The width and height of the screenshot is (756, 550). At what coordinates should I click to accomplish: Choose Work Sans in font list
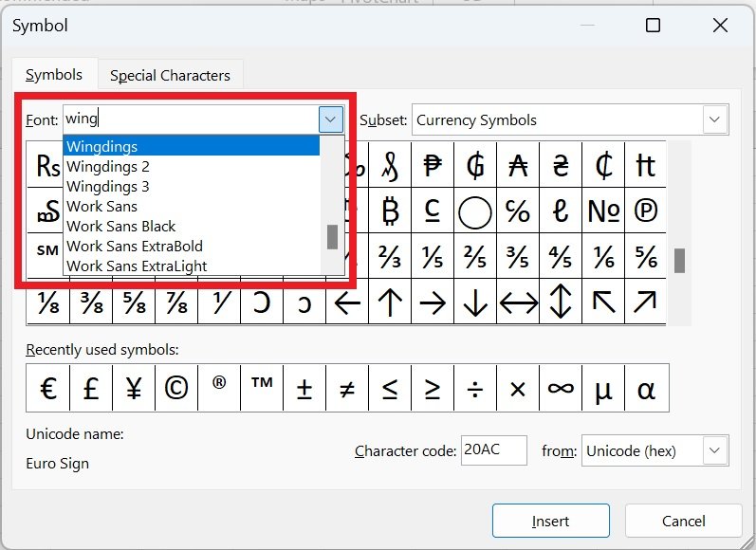point(192,207)
